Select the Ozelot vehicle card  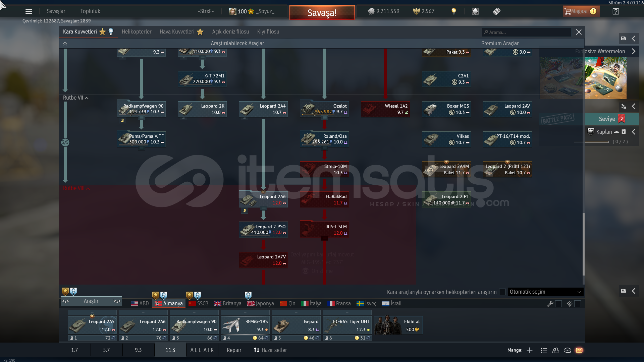coord(324,109)
